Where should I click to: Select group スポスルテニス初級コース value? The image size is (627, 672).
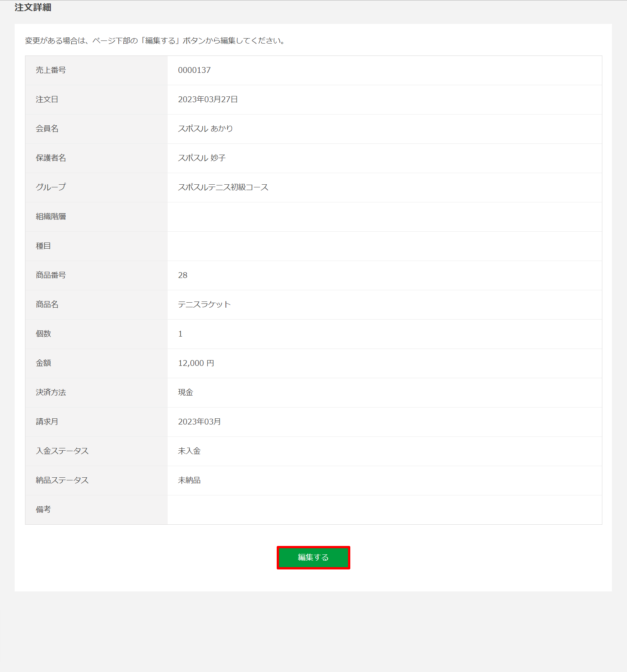(223, 187)
